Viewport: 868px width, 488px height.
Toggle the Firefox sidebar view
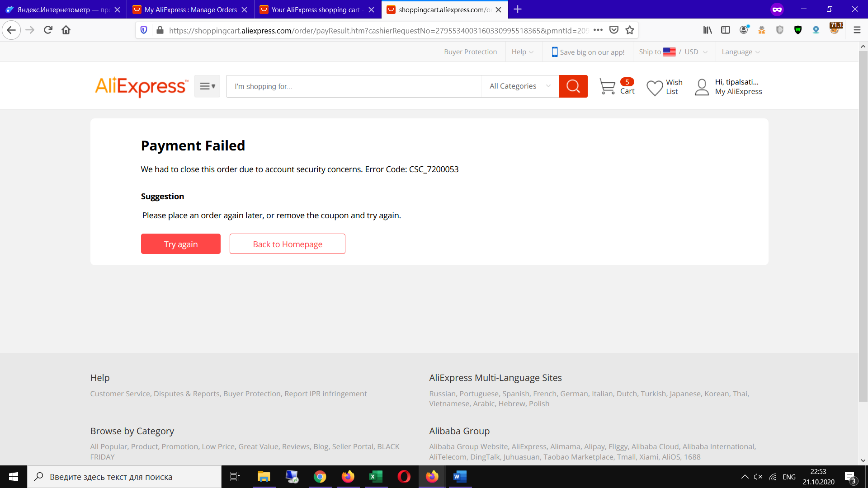[x=726, y=30]
